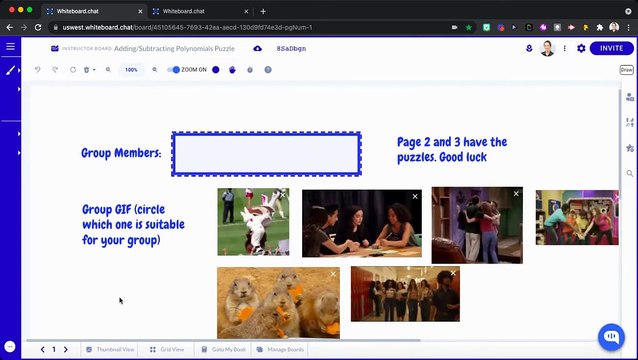Remove the group hug GIF
This screenshot has height=360, width=638.
click(516, 194)
